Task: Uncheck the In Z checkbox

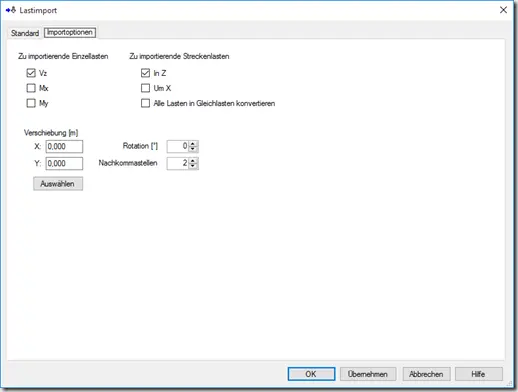Action: point(145,73)
